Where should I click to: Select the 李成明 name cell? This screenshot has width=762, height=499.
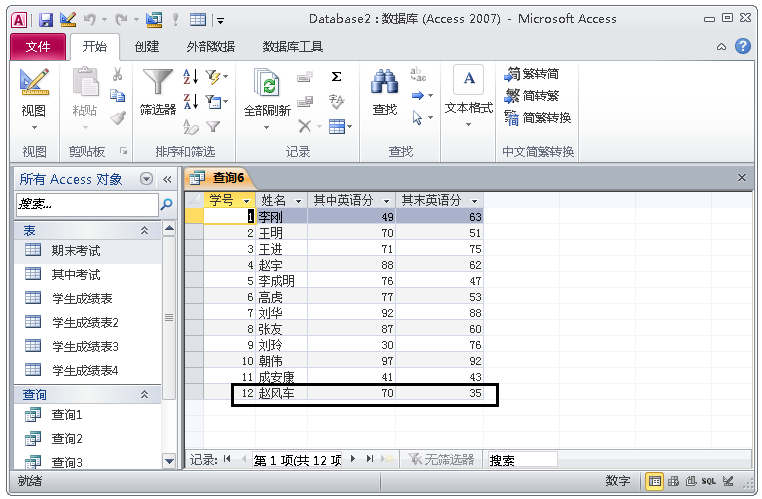coord(281,281)
